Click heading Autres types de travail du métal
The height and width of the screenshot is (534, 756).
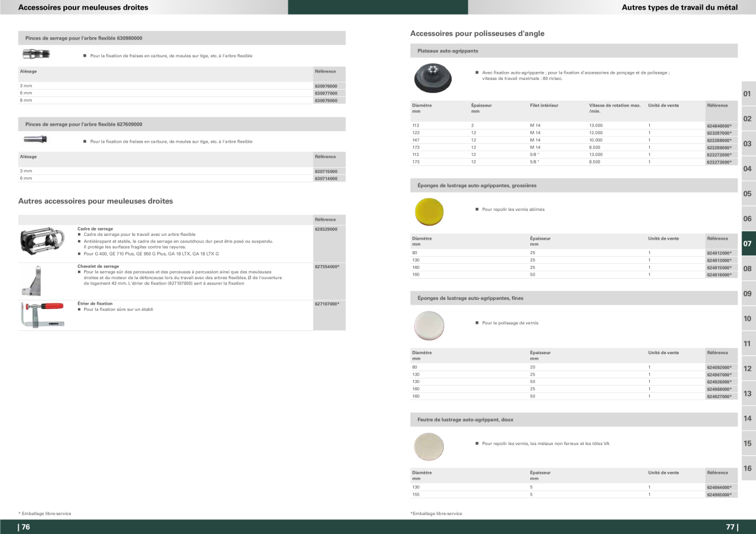pos(680,7)
